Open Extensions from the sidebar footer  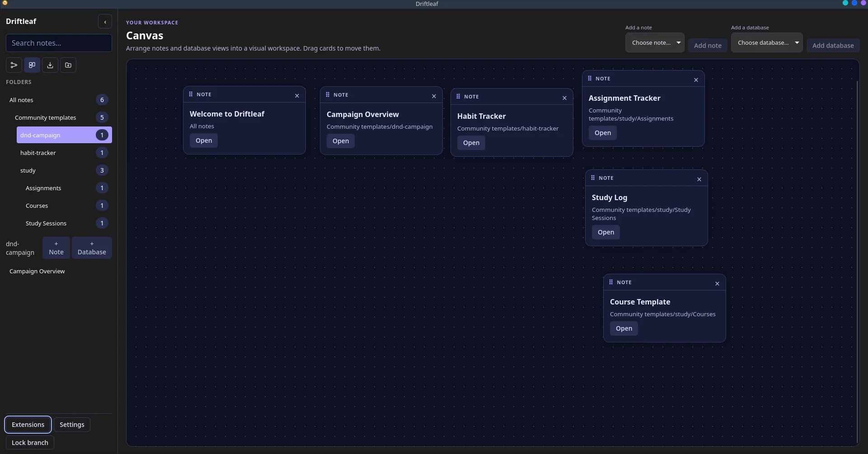(28, 425)
